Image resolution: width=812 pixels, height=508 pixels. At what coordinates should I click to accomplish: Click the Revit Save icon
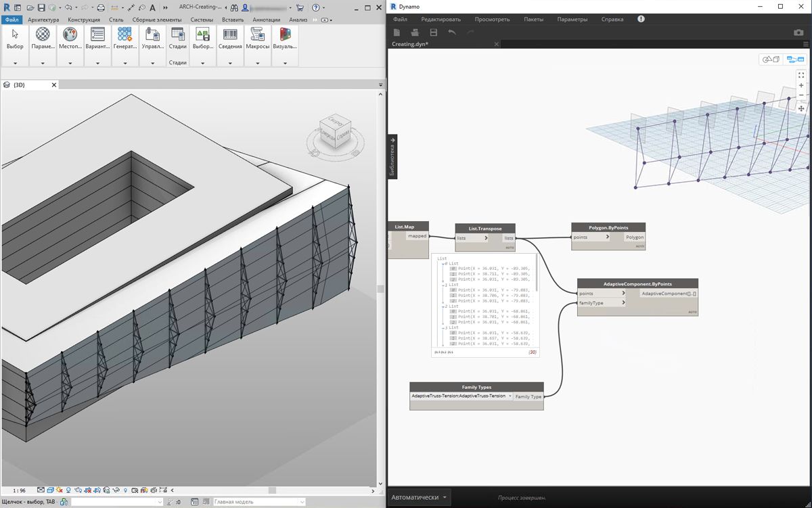(41, 7)
